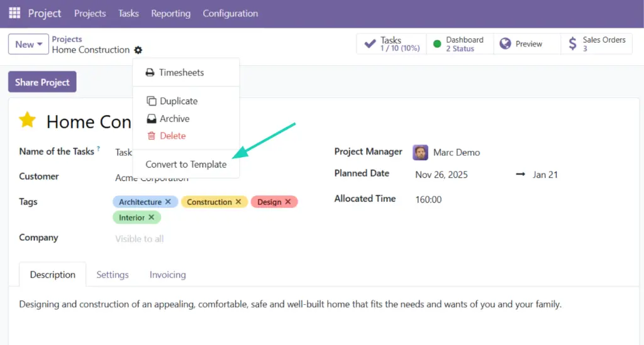
Task: Open the Dashboard 2 Status stat button
Action: (x=460, y=44)
